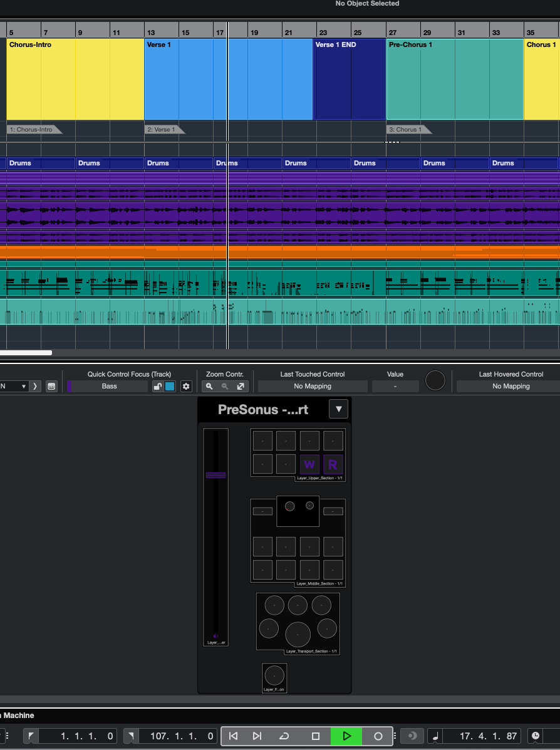
Task: Click the Layer_Middle_Section - 1/1 label
Action: (319, 583)
